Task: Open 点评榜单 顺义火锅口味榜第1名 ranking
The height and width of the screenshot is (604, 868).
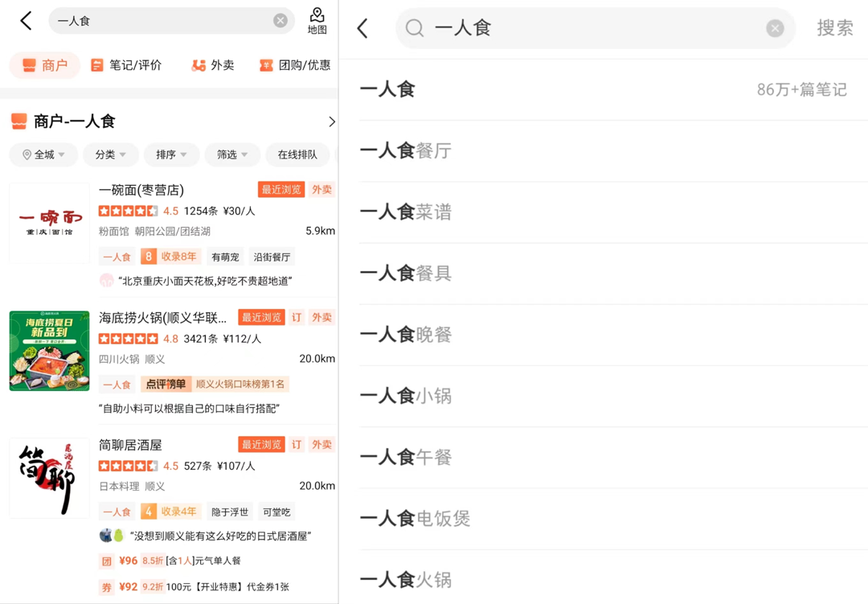Action: tap(215, 384)
